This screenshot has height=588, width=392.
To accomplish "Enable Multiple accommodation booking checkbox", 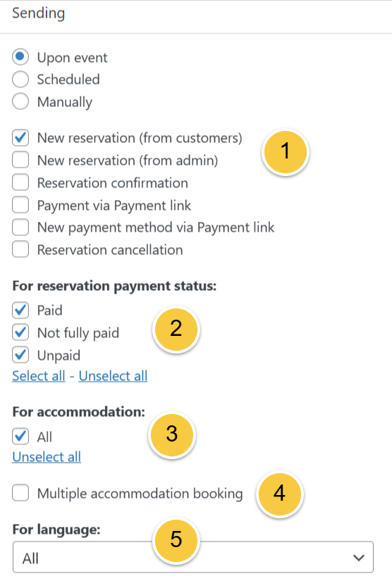I will (x=20, y=493).
